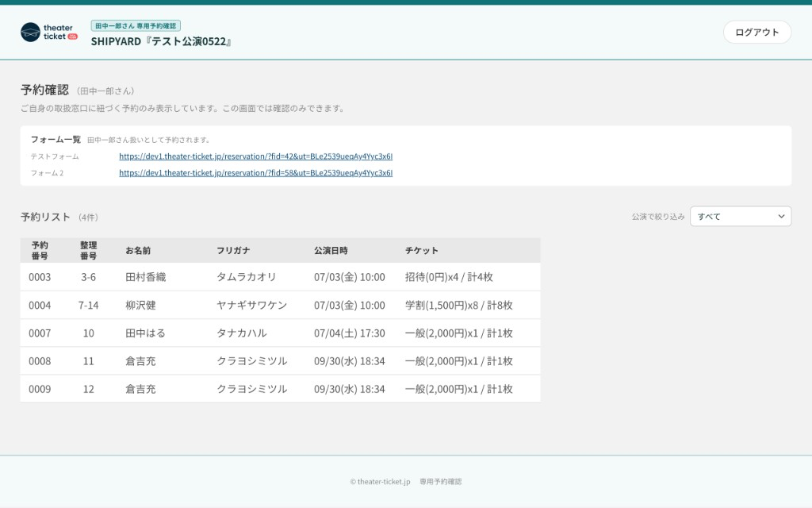Screen dimensions: 812x508
Task: Log out with the ログアウト button
Action: tap(757, 32)
